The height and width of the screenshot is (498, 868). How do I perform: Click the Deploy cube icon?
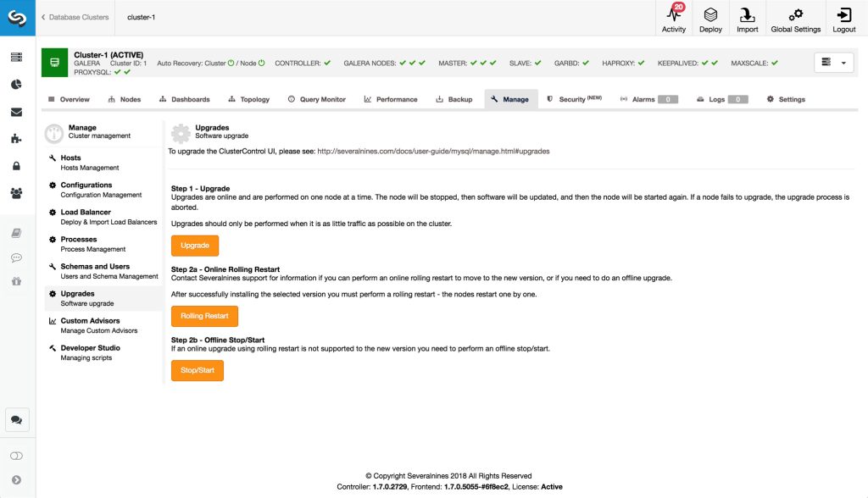tap(710, 16)
